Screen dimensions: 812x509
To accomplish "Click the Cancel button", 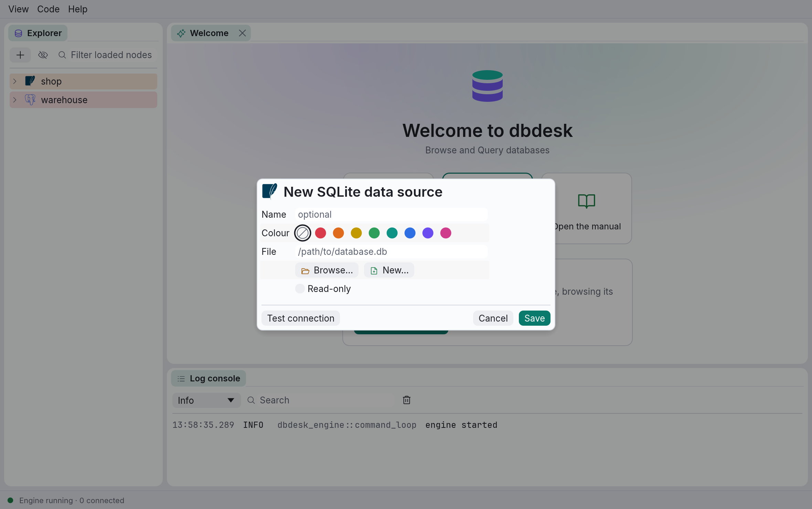I will pos(493,318).
